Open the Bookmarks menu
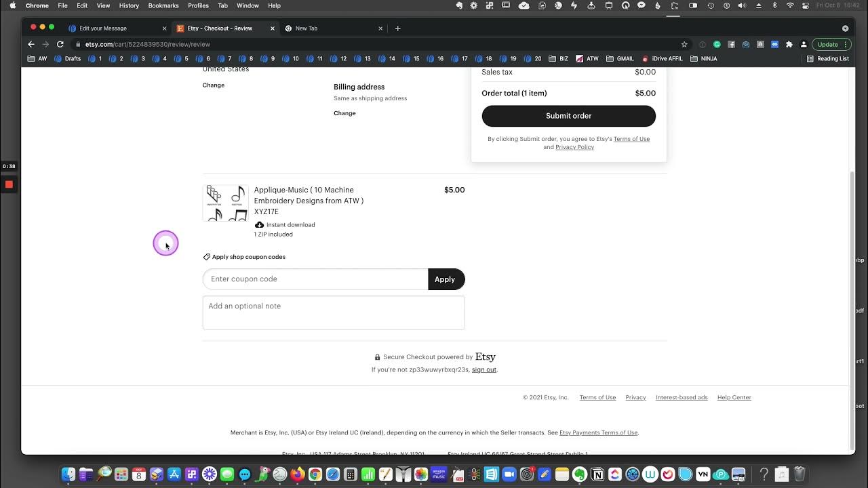 pos(163,5)
